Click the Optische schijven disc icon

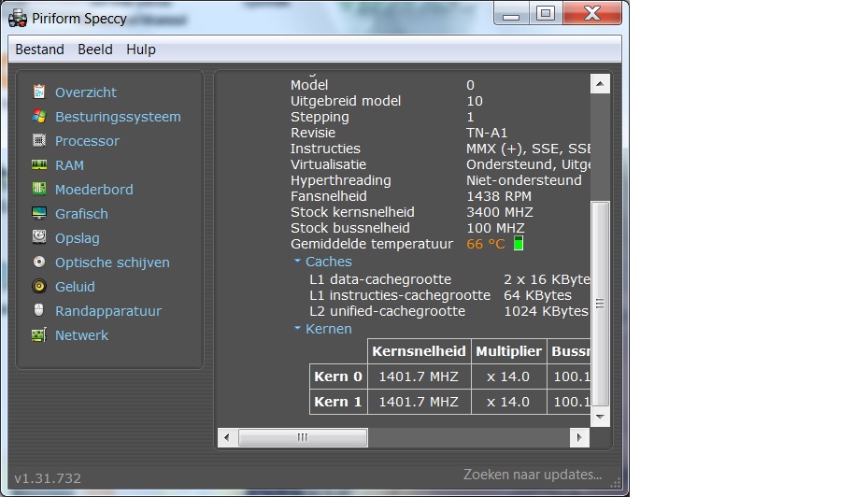coord(38,262)
